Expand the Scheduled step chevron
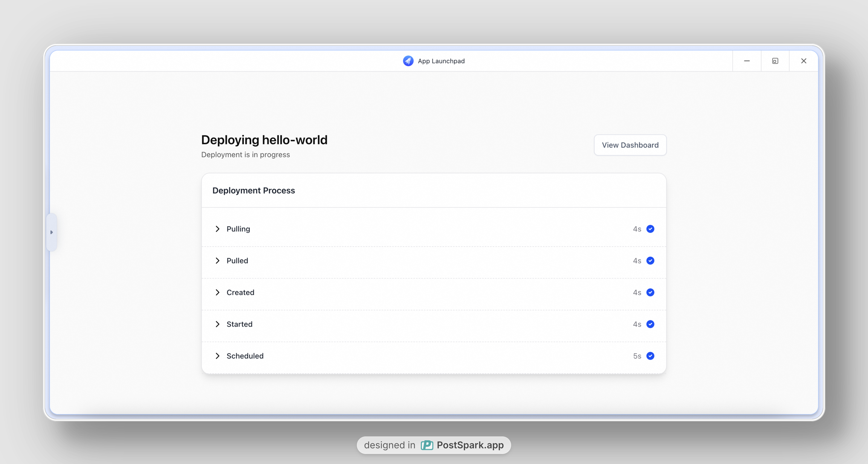The image size is (868, 464). tap(217, 356)
